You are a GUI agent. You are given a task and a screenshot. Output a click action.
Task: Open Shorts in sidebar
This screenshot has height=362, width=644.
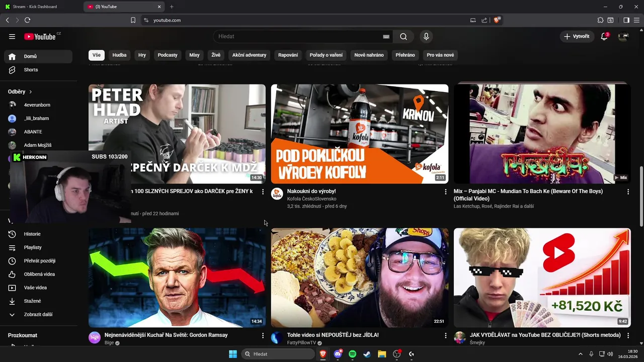38,70
